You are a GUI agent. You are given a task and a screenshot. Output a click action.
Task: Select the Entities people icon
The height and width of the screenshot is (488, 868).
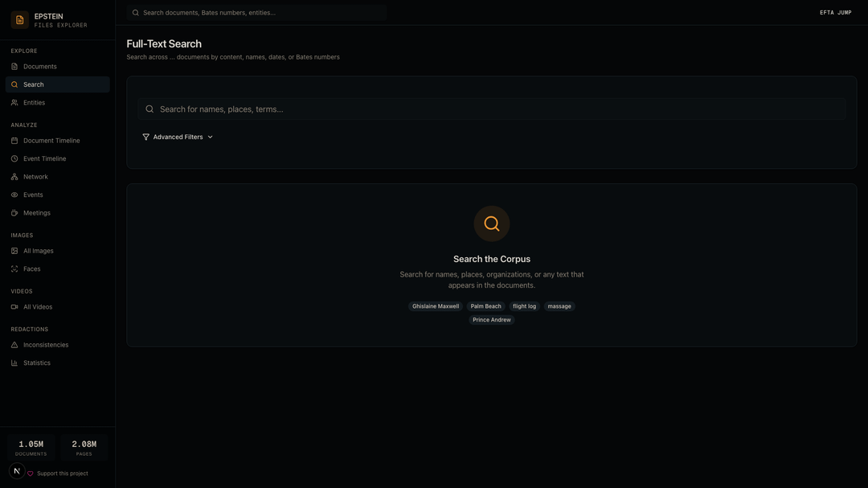14,103
